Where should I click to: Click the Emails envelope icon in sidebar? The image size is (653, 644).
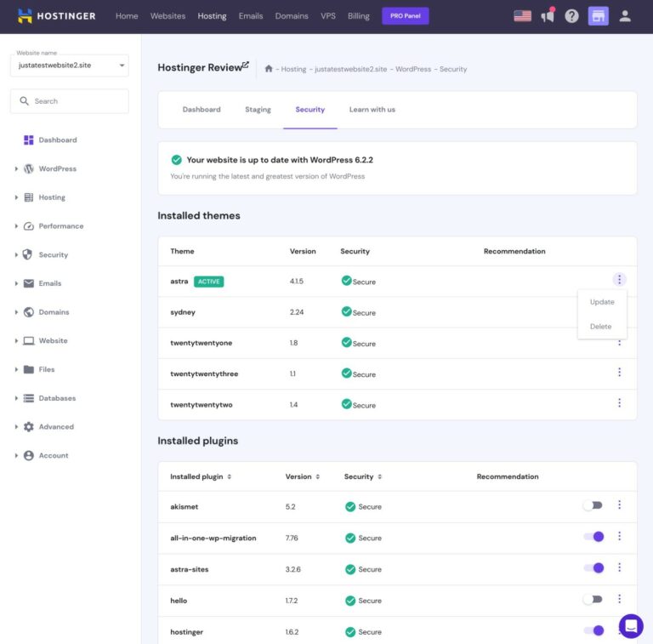[28, 283]
